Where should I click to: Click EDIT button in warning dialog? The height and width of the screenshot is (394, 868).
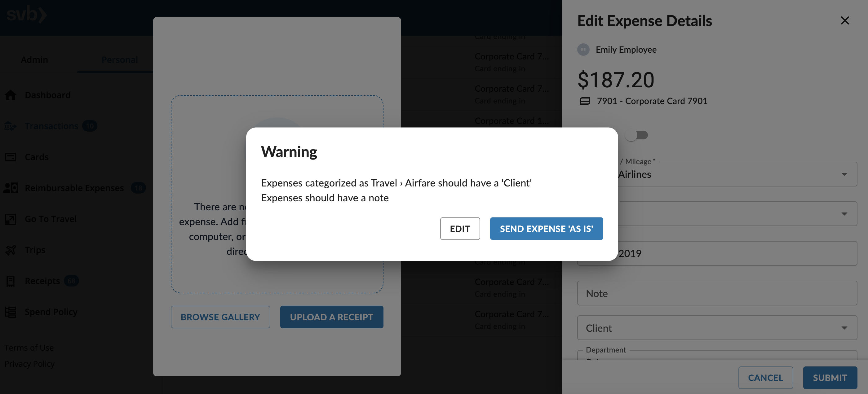coord(460,228)
